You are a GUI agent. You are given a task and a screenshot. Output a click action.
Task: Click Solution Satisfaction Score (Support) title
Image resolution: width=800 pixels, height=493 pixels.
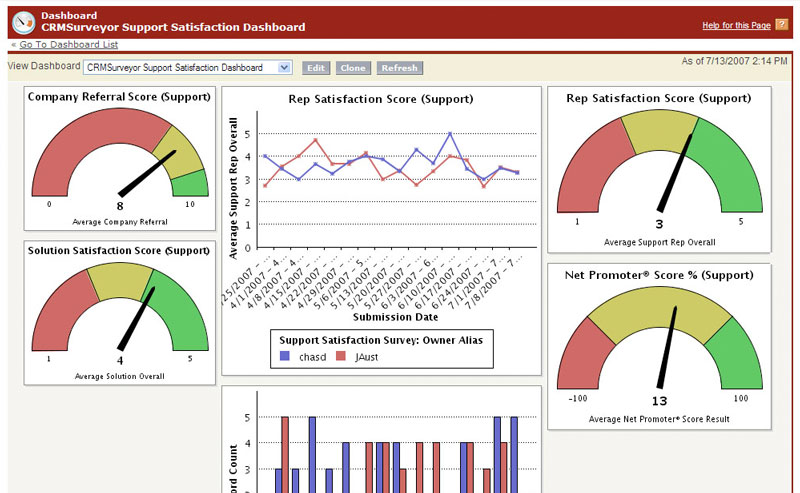coord(119,251)
